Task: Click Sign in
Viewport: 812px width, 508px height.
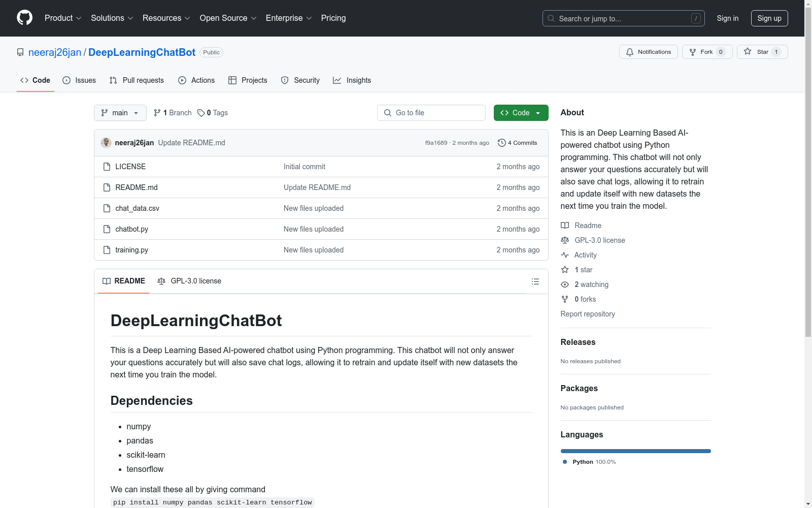Action: click(x=728, y=18)
